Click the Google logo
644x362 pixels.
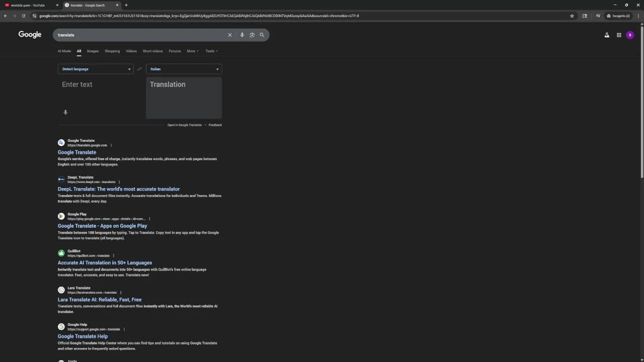point(30,34)
